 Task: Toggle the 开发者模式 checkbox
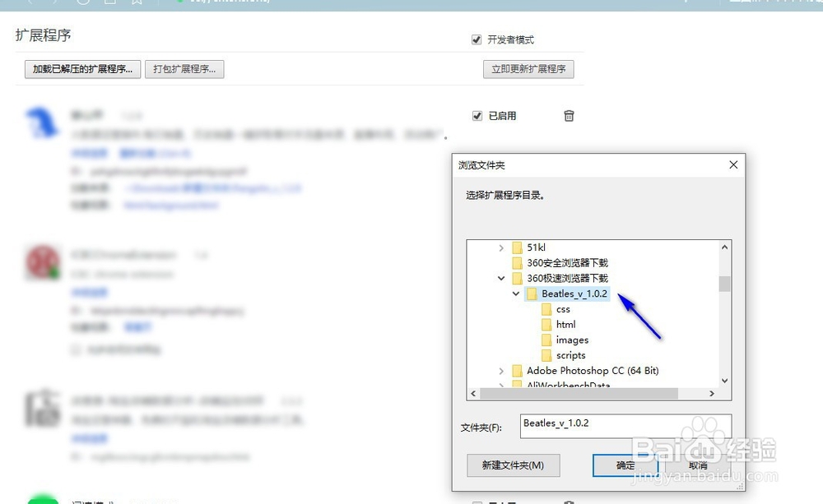pos(476,39)
